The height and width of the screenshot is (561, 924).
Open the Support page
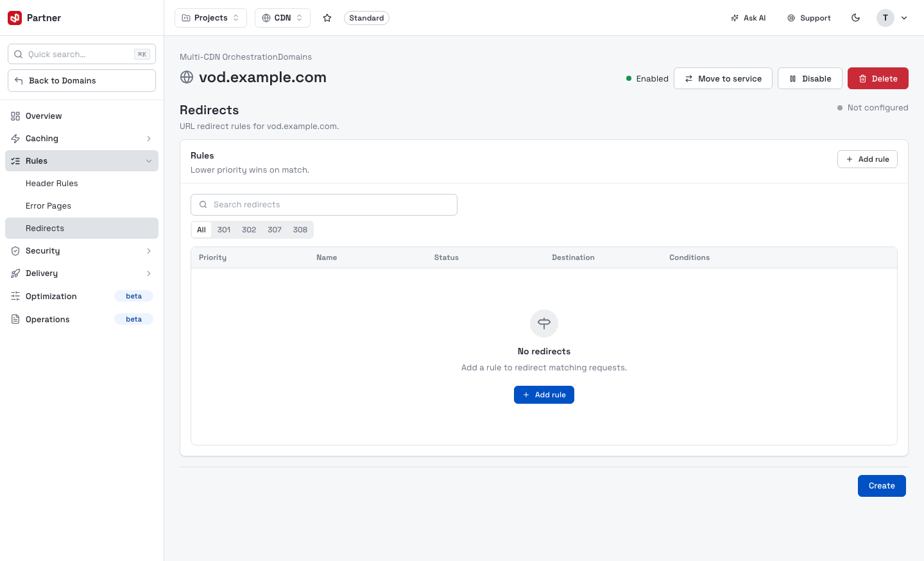click(x=809, y=18)
